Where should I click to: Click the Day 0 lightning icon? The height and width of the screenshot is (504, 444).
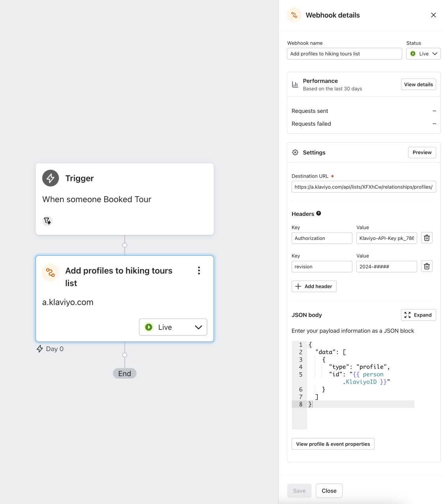pyautogui.click(x=40, y=349)
